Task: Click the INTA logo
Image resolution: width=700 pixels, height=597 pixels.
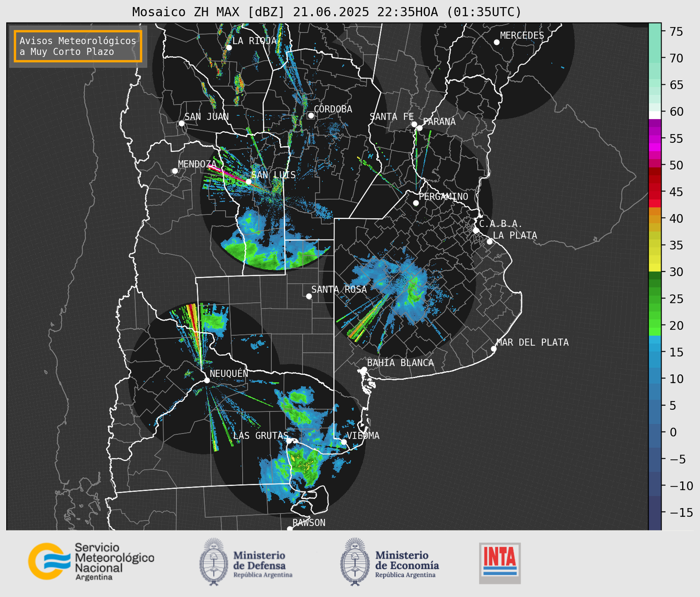Action: coord(500,563)
